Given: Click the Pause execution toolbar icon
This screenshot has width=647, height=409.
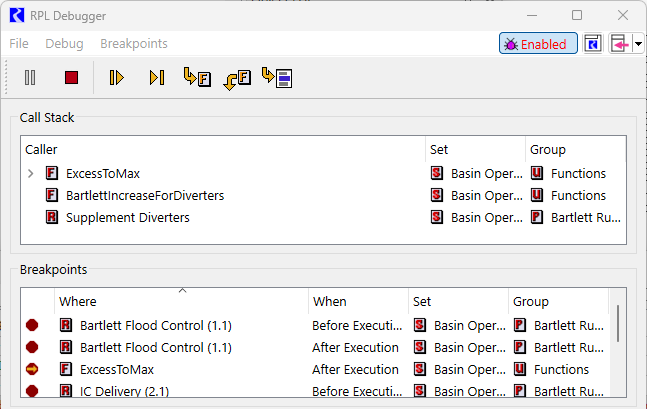Looking at the screenshot, I should 30,77.
